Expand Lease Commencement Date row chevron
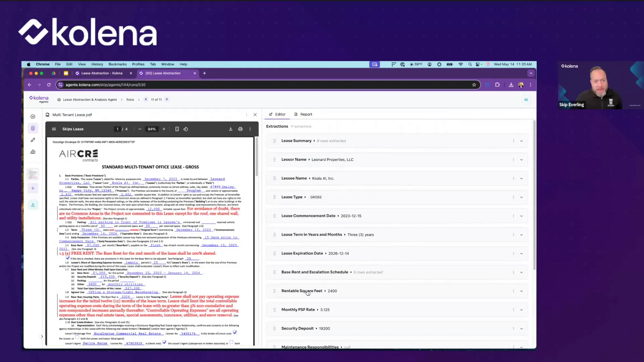The image size is (644, 362). pos(522,216)
